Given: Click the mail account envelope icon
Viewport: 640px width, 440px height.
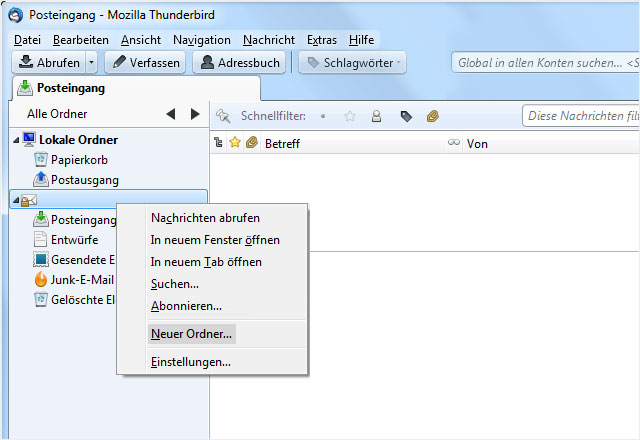Looking at the screenshot, I should pos(29,200).
